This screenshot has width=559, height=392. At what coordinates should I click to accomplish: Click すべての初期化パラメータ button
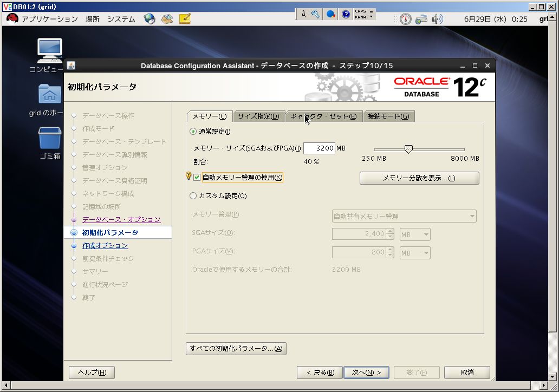click(x=236, y=349)
